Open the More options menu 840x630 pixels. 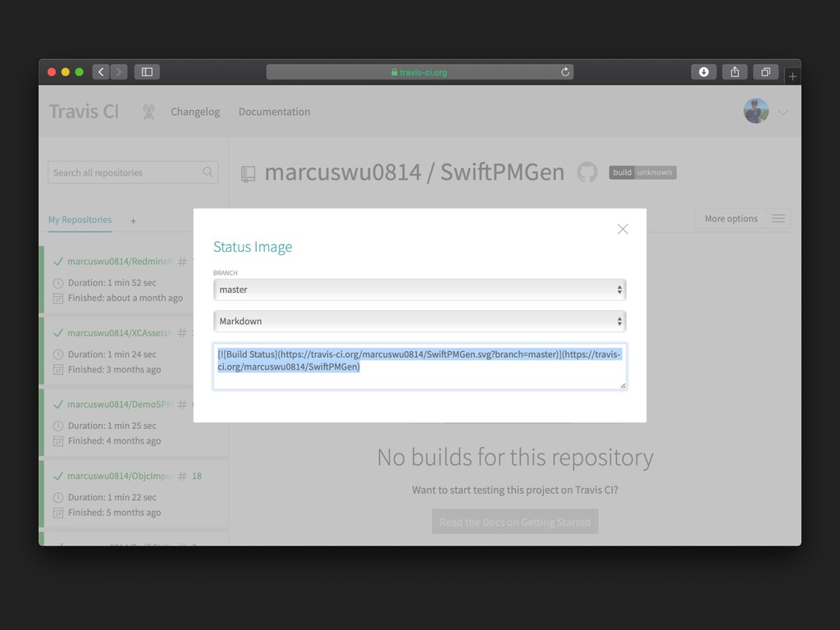pos(731,218)
